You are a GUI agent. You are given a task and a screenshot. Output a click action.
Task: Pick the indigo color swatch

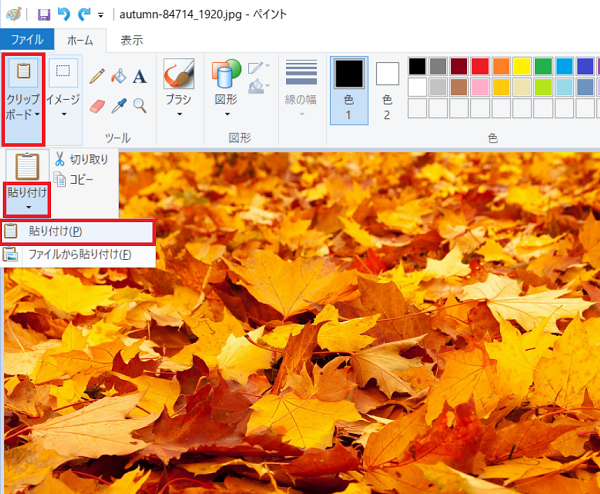click(585, 66)
